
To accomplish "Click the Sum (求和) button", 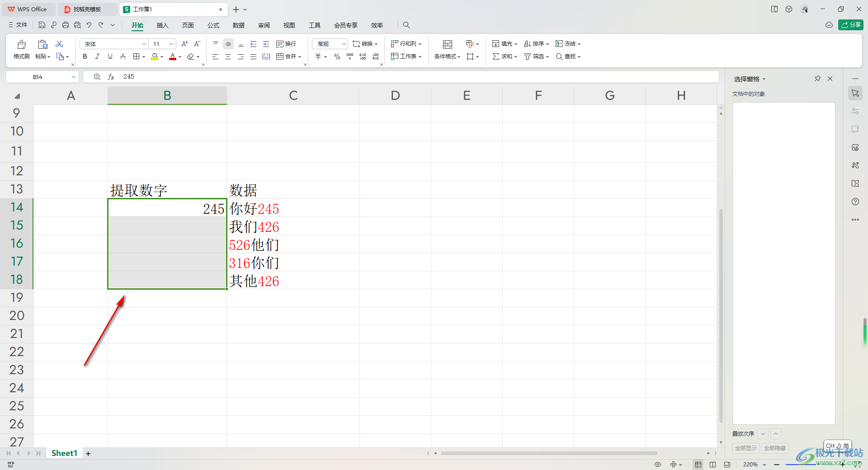I will [x=505, y=56].
